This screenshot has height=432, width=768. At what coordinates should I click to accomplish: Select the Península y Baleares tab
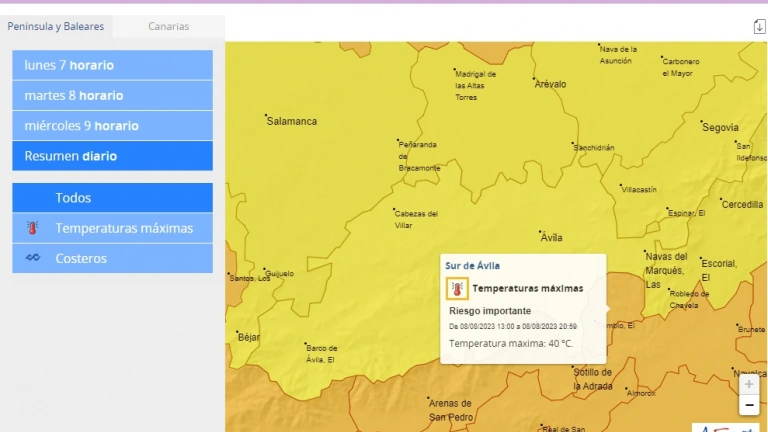click(56, 27)
